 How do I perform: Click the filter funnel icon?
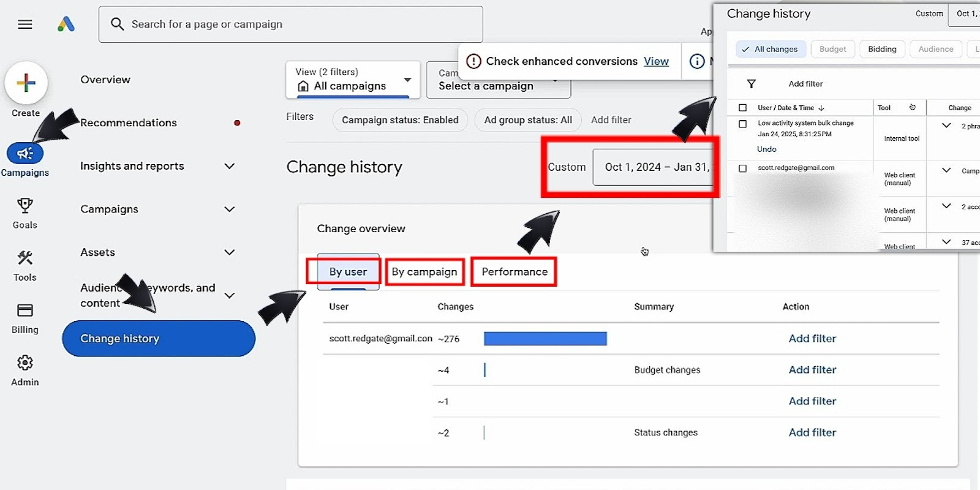click(751, 84)
